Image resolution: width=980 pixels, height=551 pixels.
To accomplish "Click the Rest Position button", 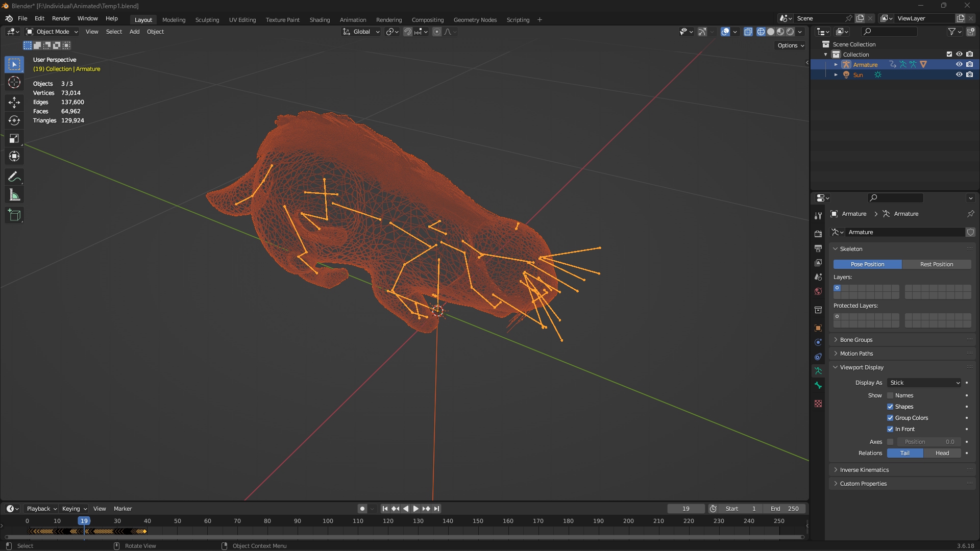I will coord(936,264).
